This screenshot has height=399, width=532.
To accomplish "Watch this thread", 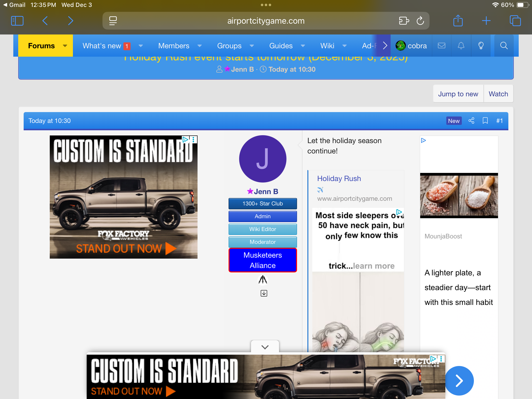I will 498,94.
